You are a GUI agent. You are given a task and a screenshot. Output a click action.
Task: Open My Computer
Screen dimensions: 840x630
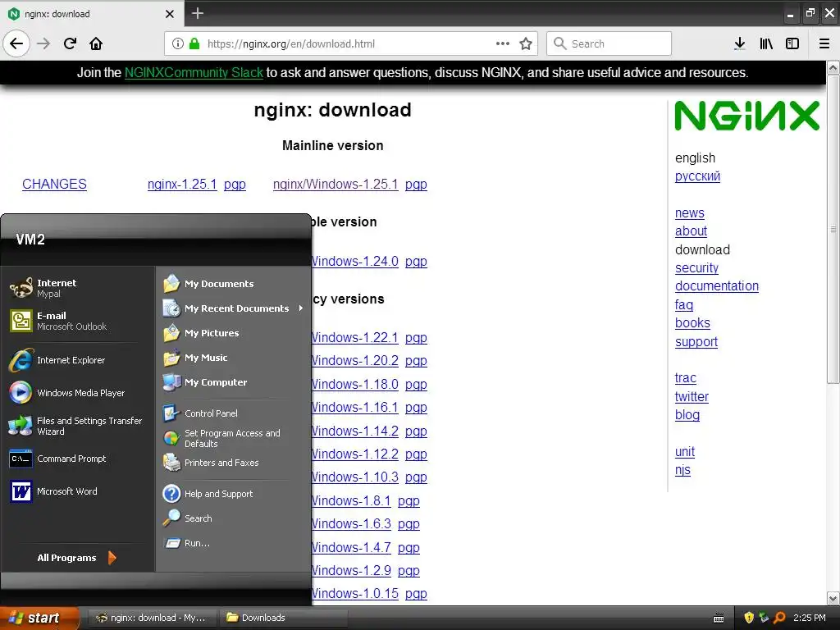click(x=233, y=382)
